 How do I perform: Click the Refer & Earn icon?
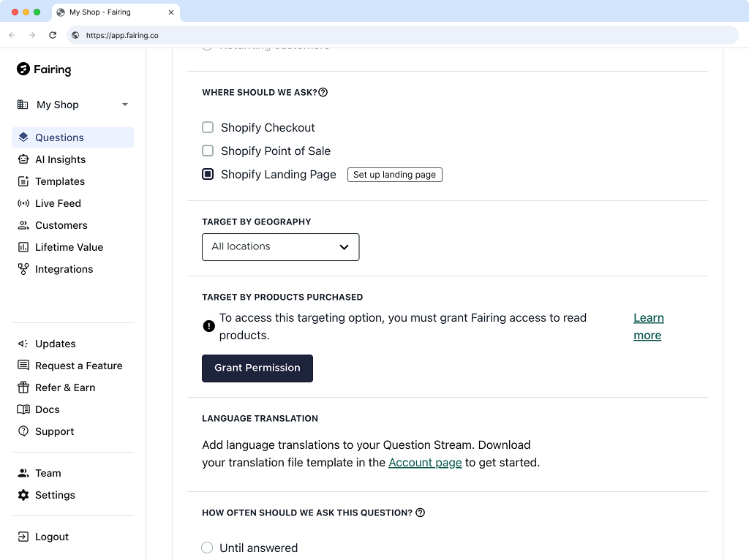(23, 387)
